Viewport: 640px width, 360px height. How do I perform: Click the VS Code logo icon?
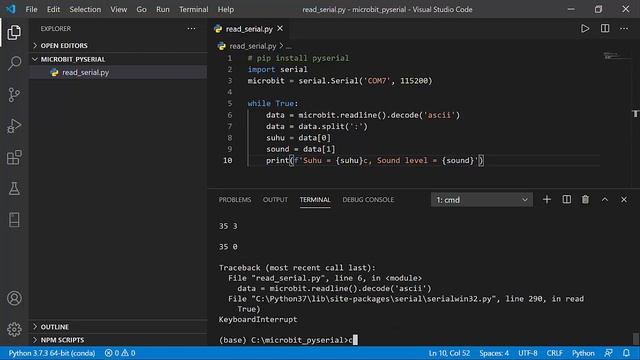[11, 9]
